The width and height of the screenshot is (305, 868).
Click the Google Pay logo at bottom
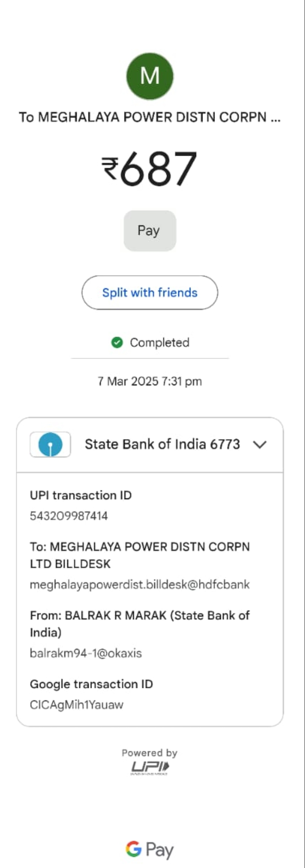tap(150, 850)
